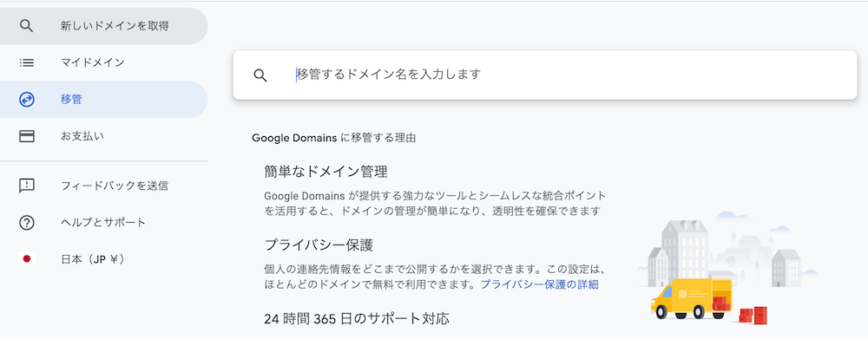The width and height of the screenshot is (868, 339).
Task: Click the search icon in the transfer box
Action: click(260, 75)
